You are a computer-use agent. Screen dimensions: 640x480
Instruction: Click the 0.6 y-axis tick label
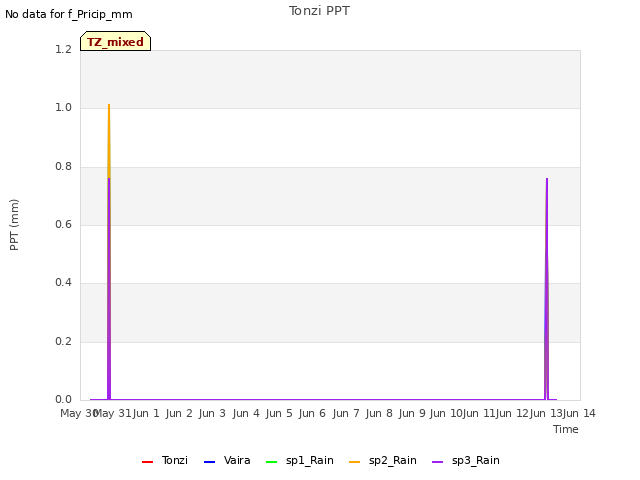pos(63,224)
